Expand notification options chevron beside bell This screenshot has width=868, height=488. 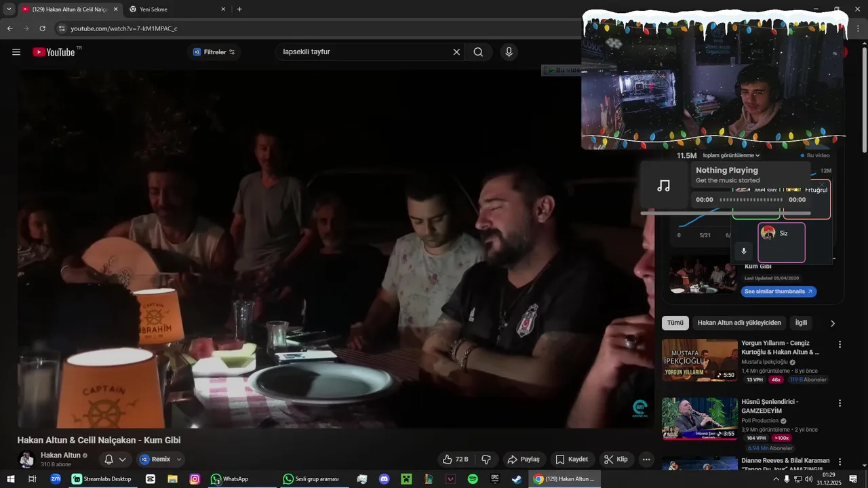tap(123, 460)
